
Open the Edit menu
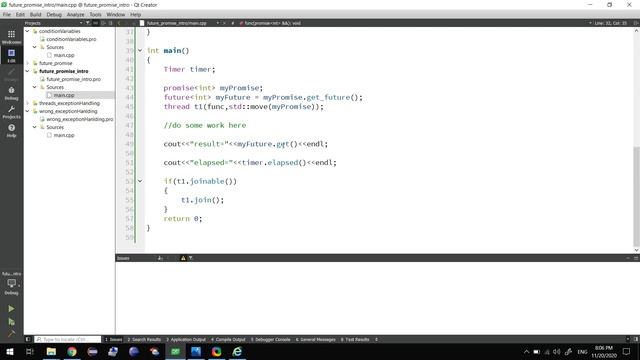[20, 14]
